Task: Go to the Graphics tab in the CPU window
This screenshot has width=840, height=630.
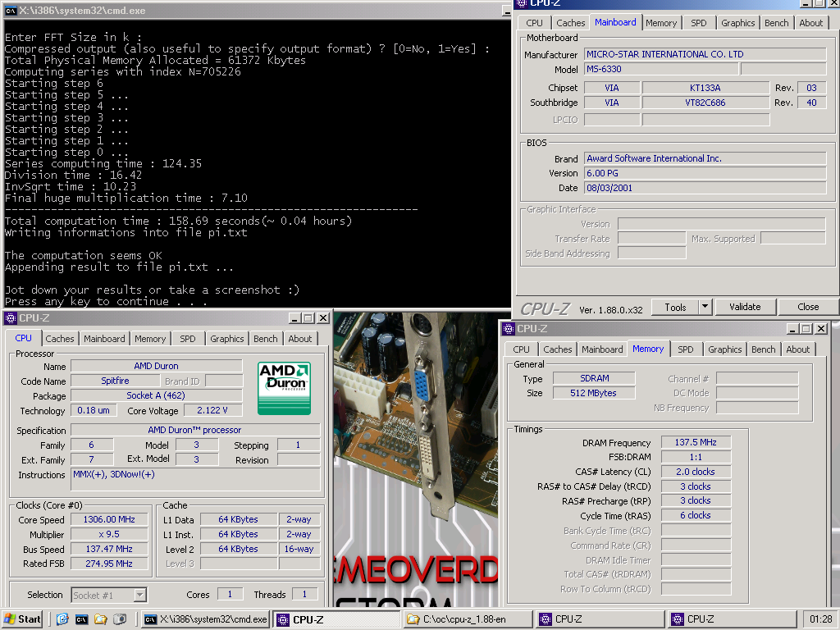Action: pyautogui.click(x=226, y=339)
